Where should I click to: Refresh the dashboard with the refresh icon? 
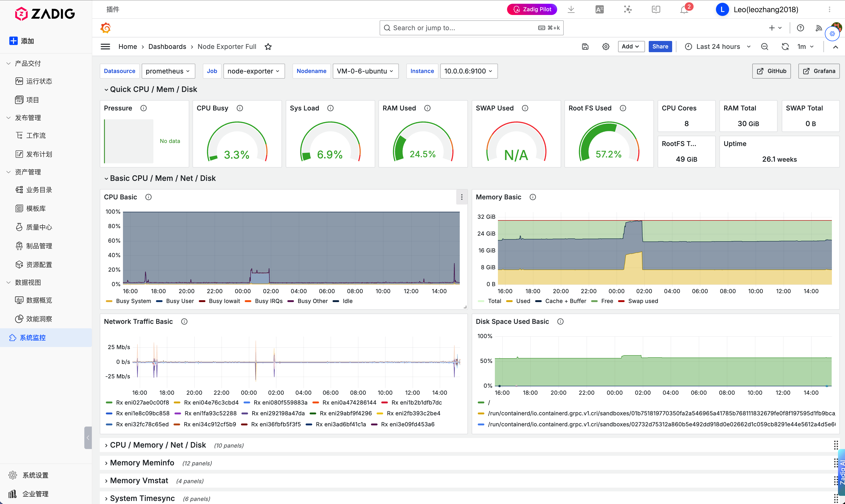pyautogui.click(x=785, y=47)
